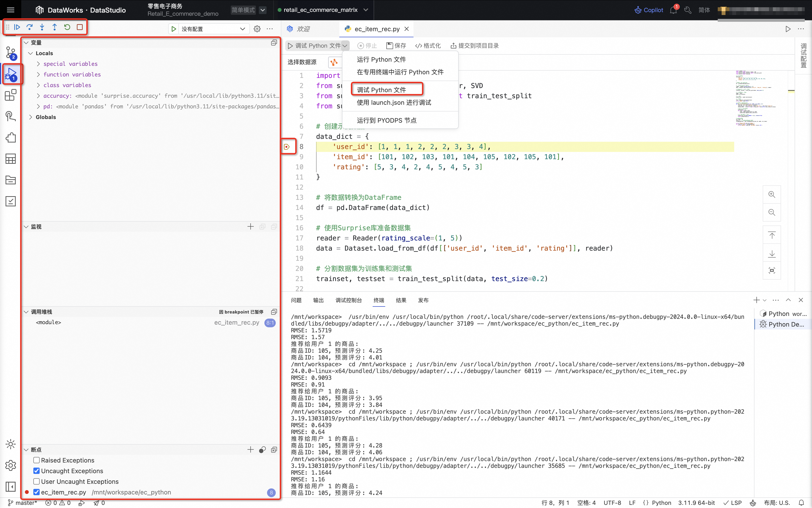Expand the Globals tree node
Image resolution: width=812 pixels, height=508 pixels.
coord(30,117)
